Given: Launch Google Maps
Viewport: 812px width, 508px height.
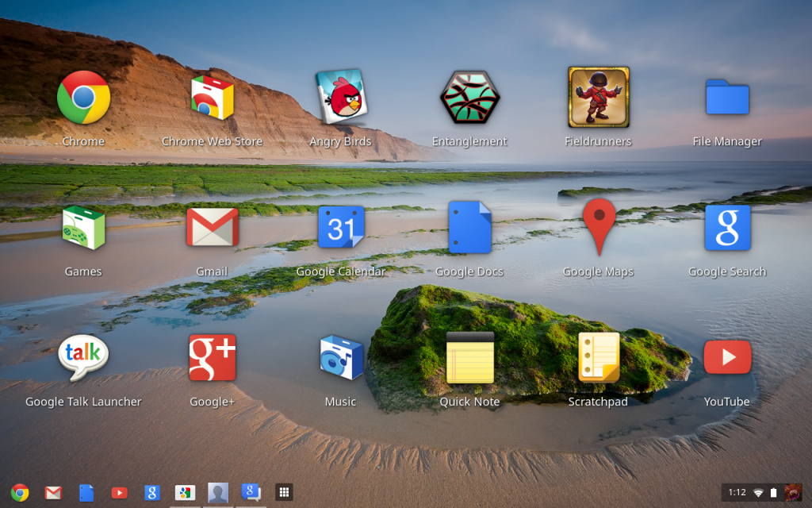Looking at the screenshot, I should (x=598, y=228).
